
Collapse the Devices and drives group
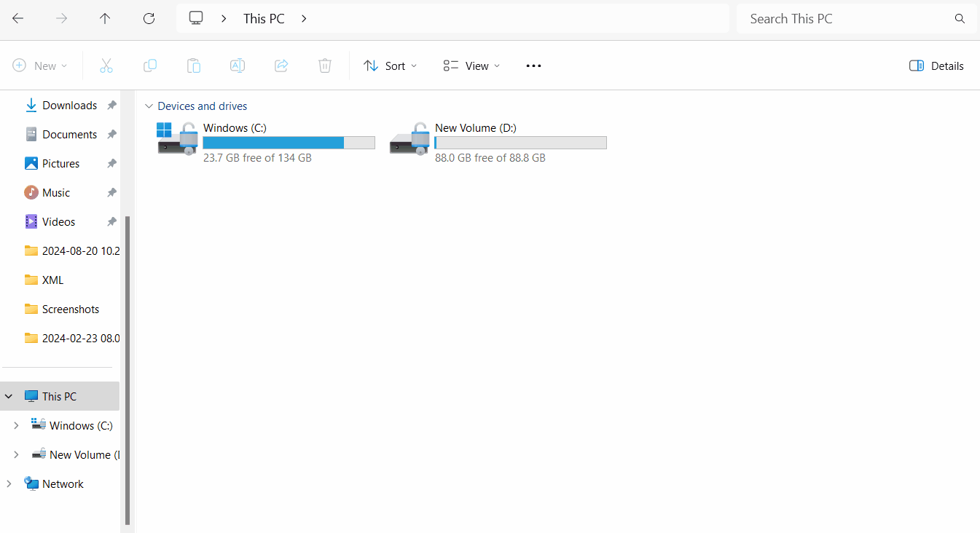(x=149, y=106)
